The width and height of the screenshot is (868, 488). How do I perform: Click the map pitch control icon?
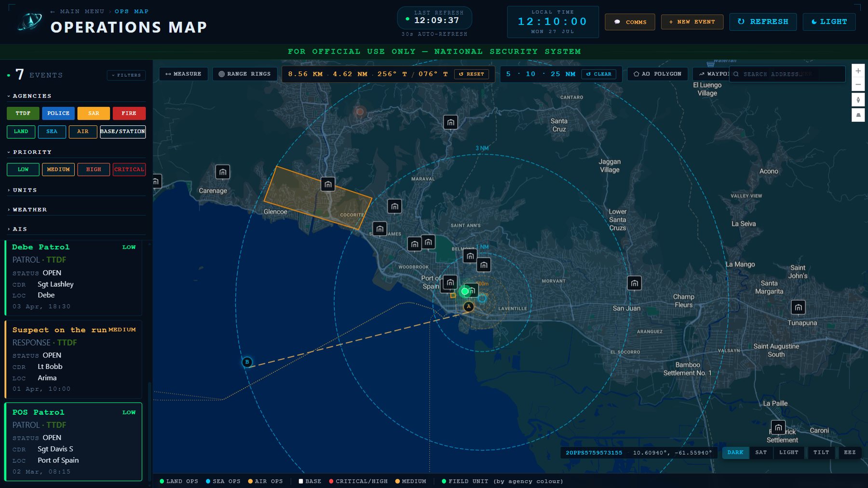[858, 115]
